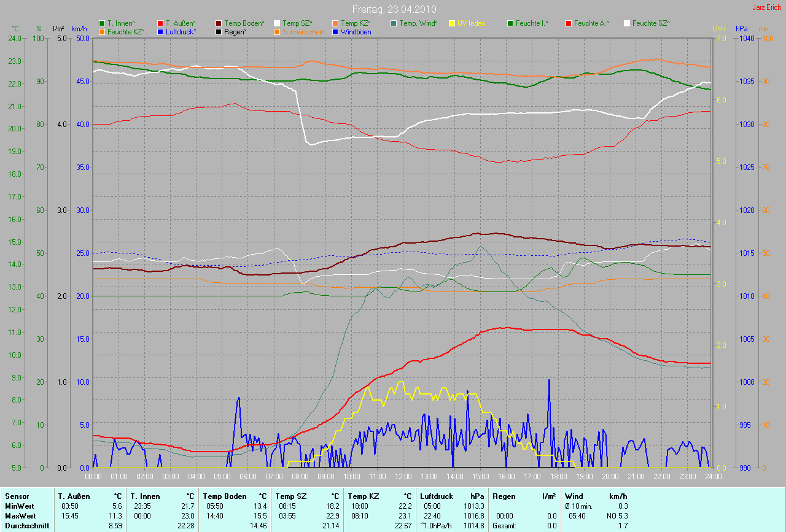The width and height of the screenshot is (786, 532).
Task: Click the green T. Innen legend square
Action: pos(102,23)
